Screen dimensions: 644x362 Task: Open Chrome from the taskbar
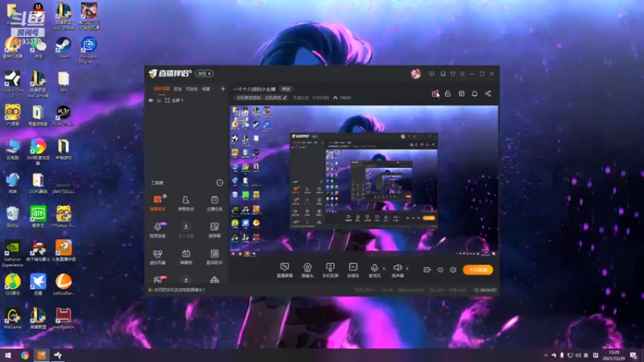(25, 355)
